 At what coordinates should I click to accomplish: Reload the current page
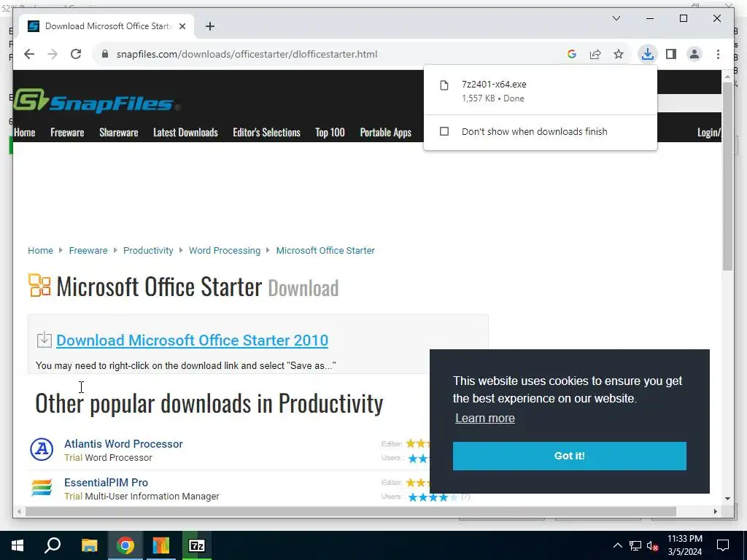click(76, 54)
